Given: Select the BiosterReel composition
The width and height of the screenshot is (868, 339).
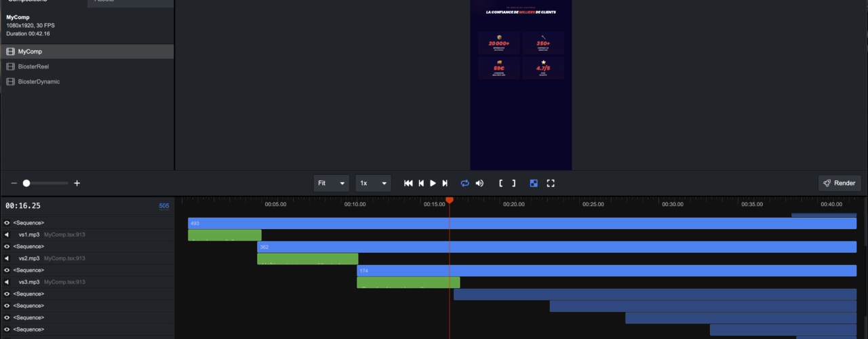Looking at the screenshot, I should (33, 66).
